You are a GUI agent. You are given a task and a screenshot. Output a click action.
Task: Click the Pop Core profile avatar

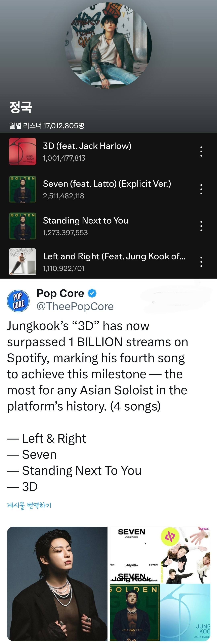point(18,301)
